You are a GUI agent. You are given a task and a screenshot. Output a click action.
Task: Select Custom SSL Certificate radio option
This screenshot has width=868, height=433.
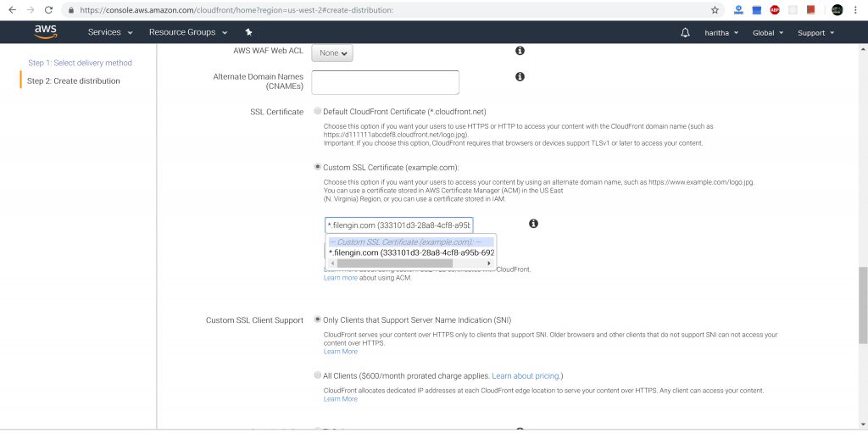point(318,167)
